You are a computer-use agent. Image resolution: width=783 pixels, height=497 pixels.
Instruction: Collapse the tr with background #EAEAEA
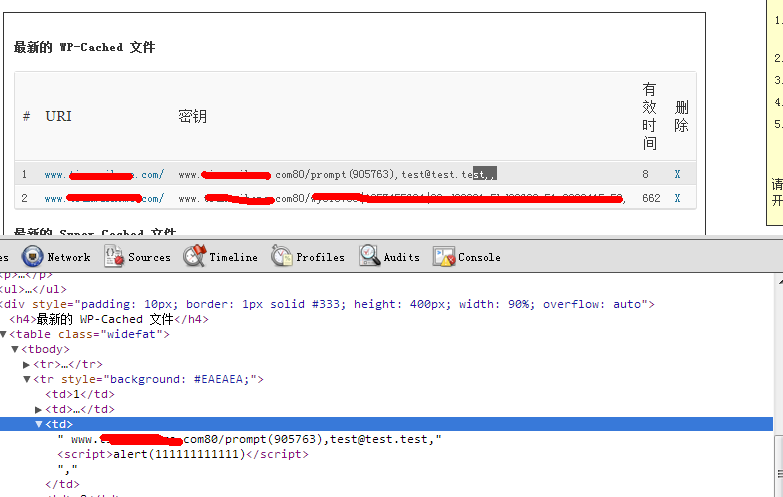coord(27,380)
